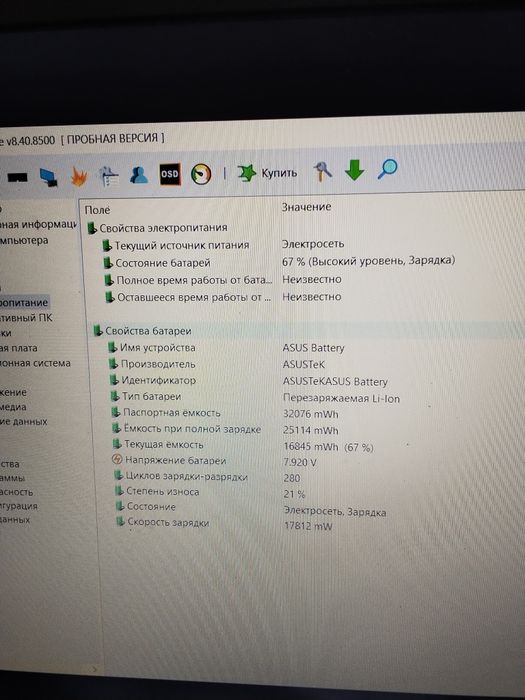Click the 32076 mWh value
Viewport: 525px width, 700px height.
(311, 414)
